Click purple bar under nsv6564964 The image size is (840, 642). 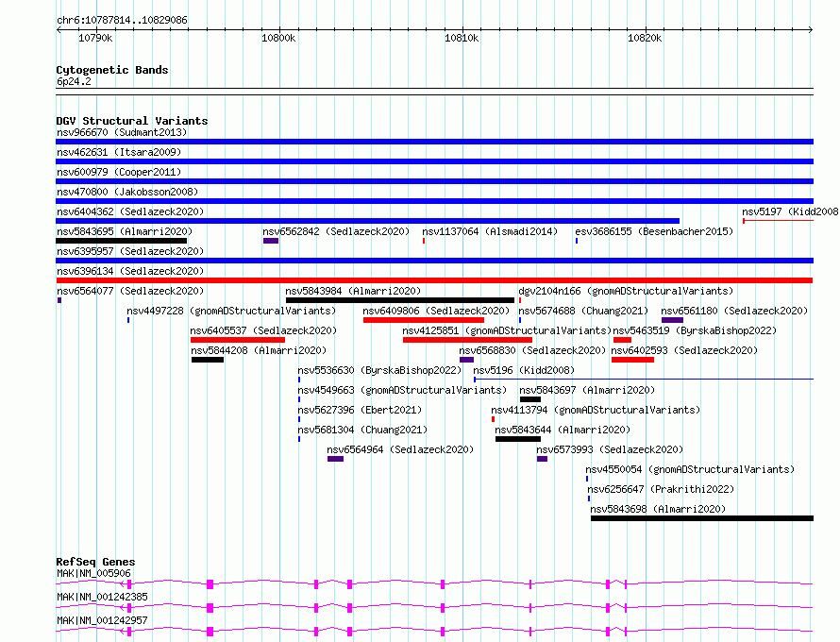(x=335, y=459)
